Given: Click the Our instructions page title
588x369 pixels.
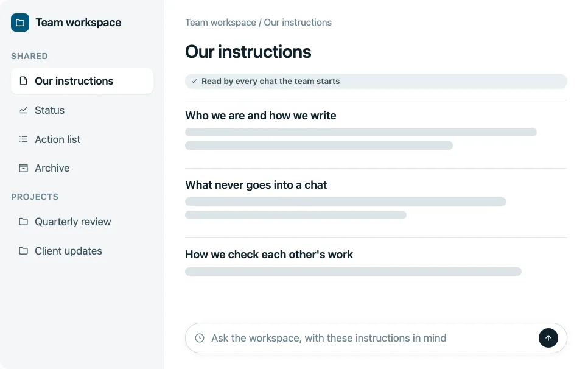Looking at the screenshot, I should [x=248, y=52].
